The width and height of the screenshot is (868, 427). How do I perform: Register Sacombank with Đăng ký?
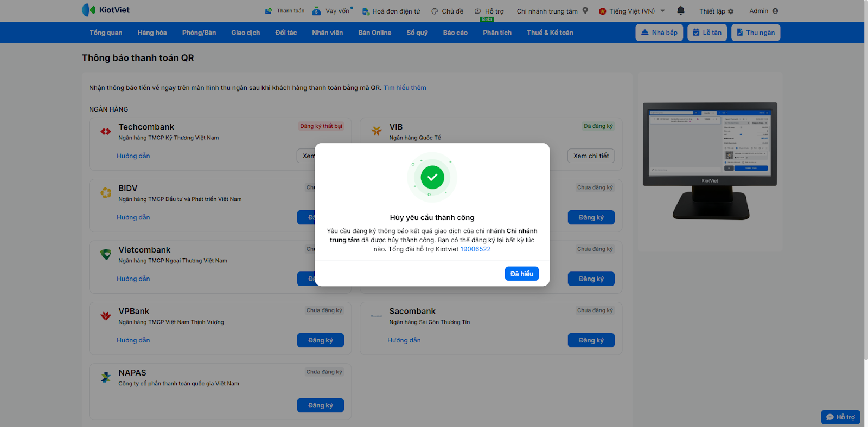point(591,340)
